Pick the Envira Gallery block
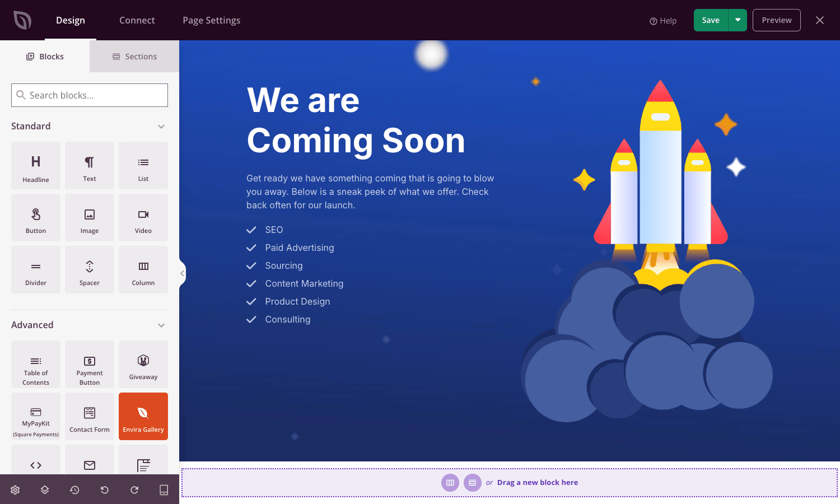The height and width of the screenshot is (504, 840). tap(143, 417)
